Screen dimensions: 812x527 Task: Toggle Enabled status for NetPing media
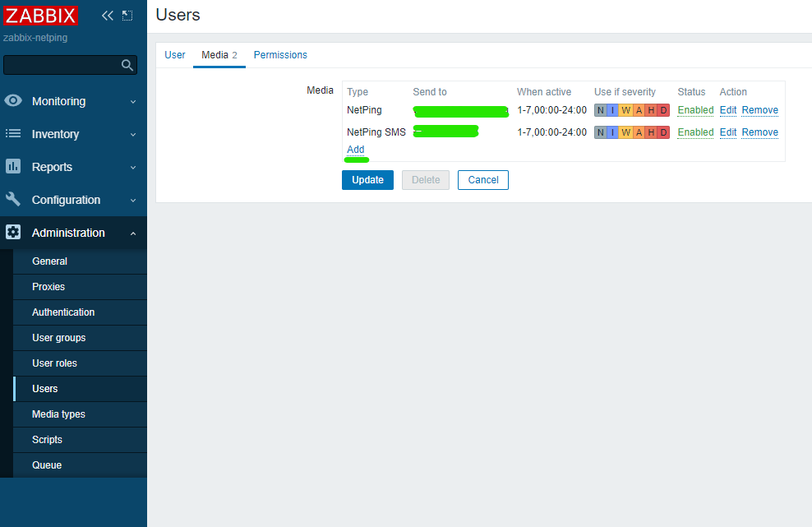pos(695,110)
